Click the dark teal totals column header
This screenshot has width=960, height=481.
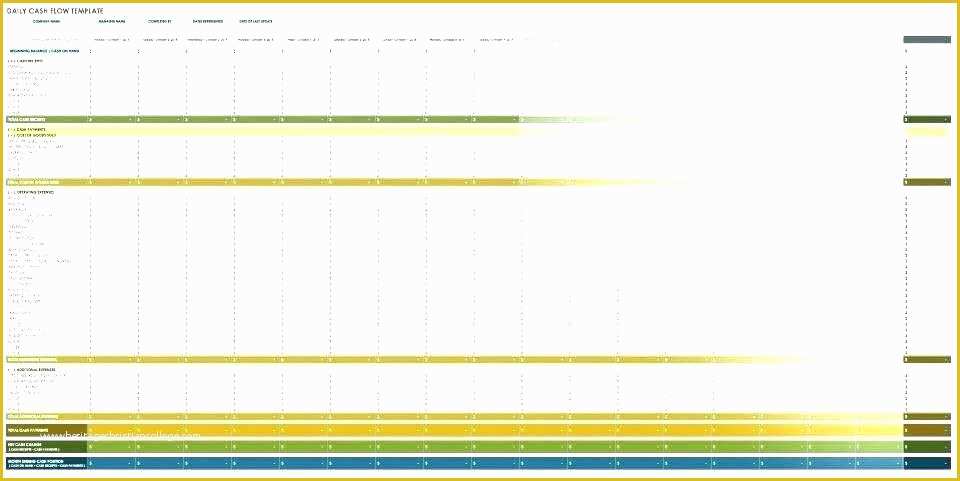coord(927,40)
